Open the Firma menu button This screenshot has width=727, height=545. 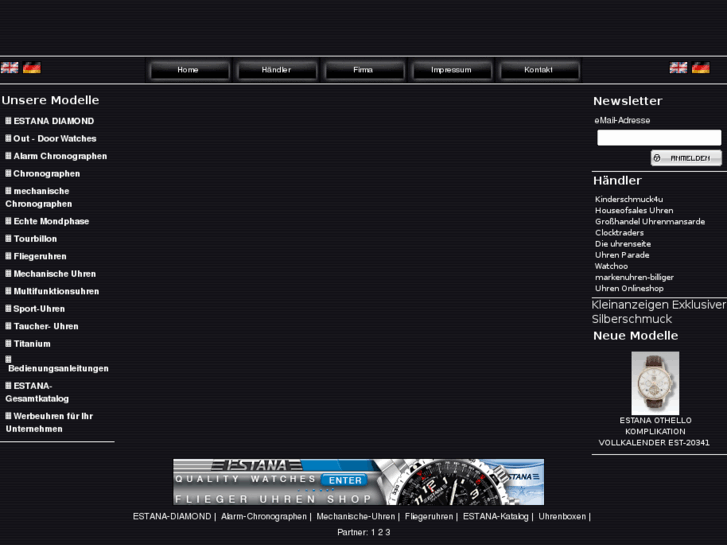point(363,70)
